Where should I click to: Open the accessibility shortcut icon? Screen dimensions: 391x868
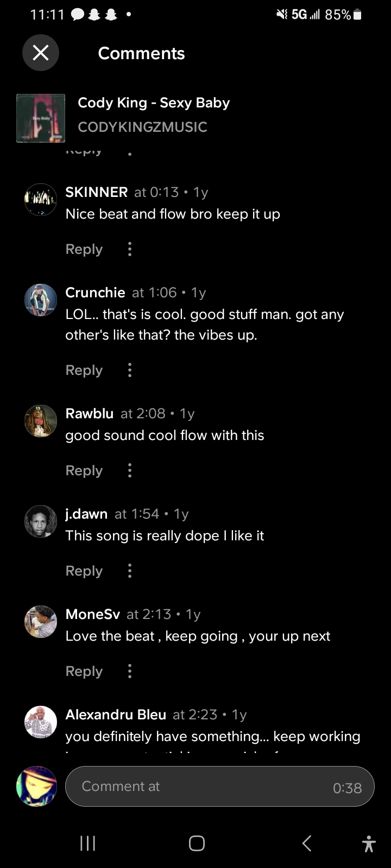point(368,844)
